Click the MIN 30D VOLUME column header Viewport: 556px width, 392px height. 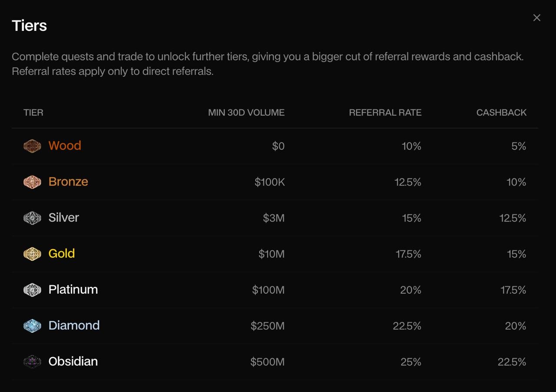tap(246, 113)
